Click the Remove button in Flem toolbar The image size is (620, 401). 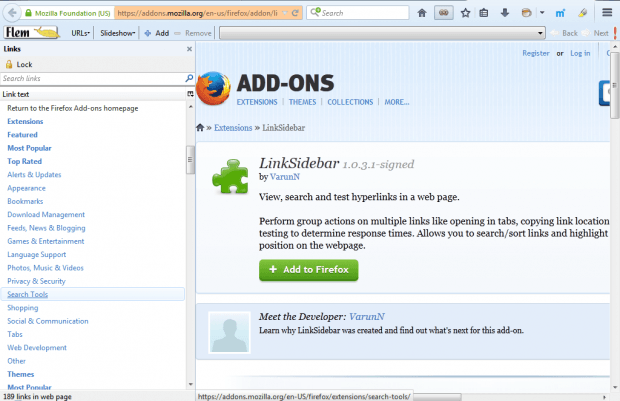pos(193,33)
